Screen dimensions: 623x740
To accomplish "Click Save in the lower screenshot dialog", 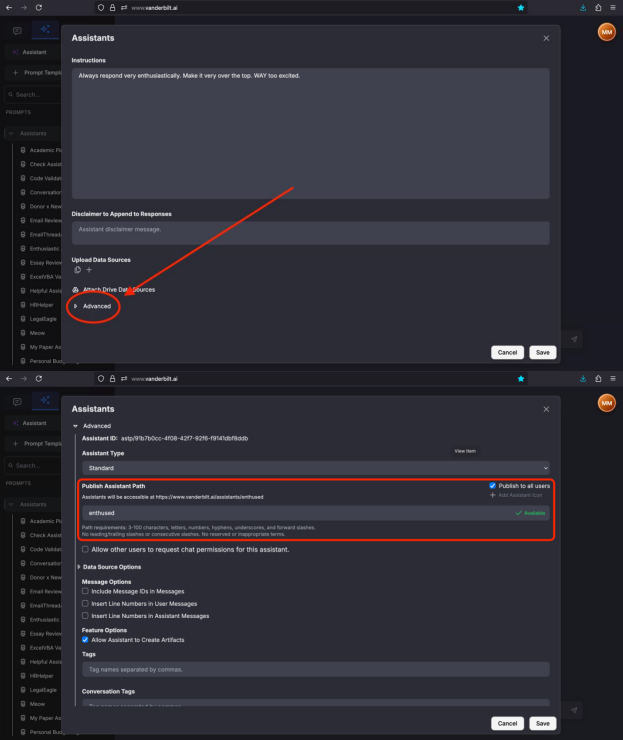I will [543, 723].
